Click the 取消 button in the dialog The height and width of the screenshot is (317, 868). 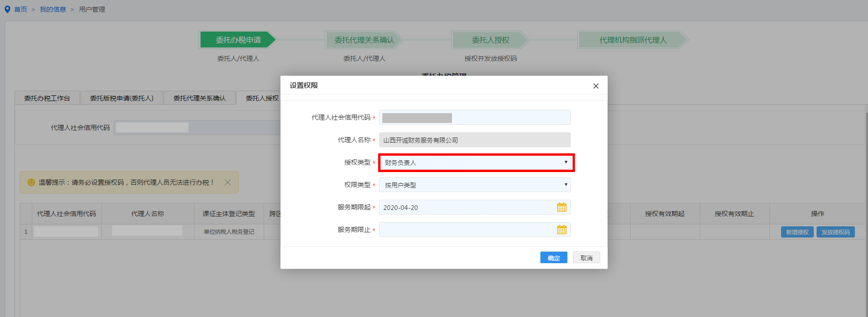coord(586,258)
